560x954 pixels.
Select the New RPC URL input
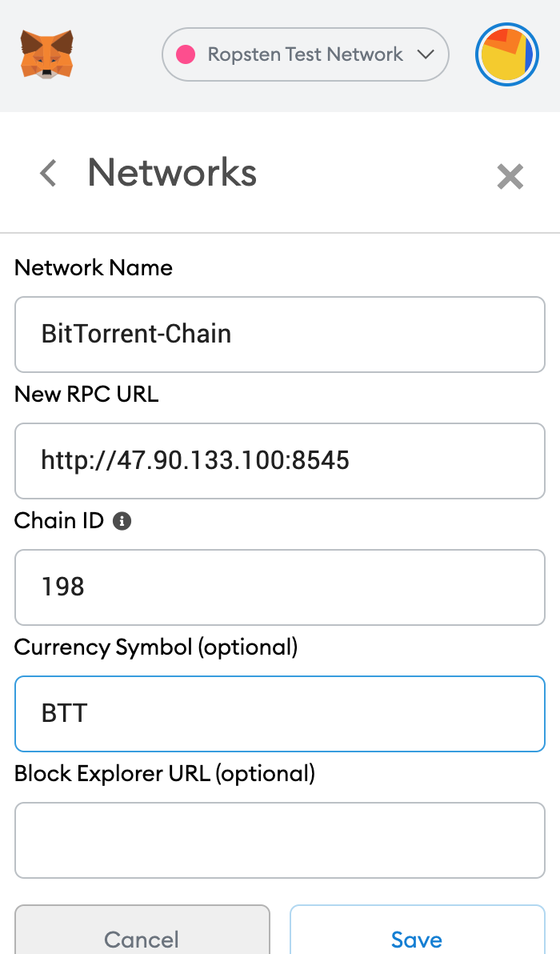tap(280, 461)
